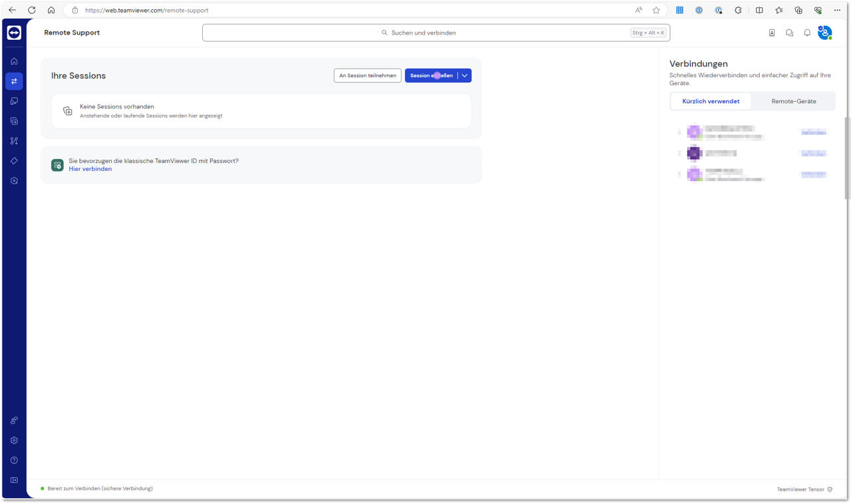Viewport: 851px width, 504px height.
Task: Open the hexagon sidebar icon below the tag
Action: [x=14, y=181]
